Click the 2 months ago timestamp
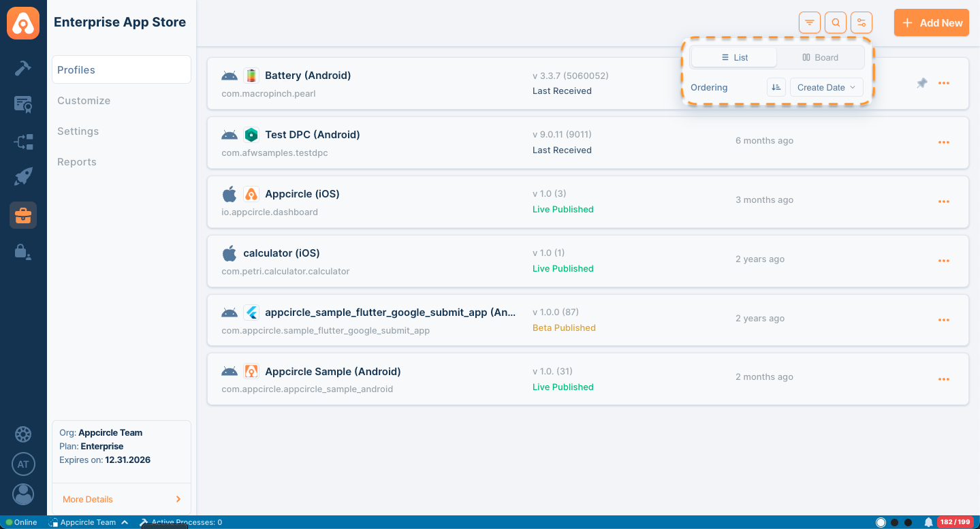Viewport: 980px width, 529px height. coord(764,376)
